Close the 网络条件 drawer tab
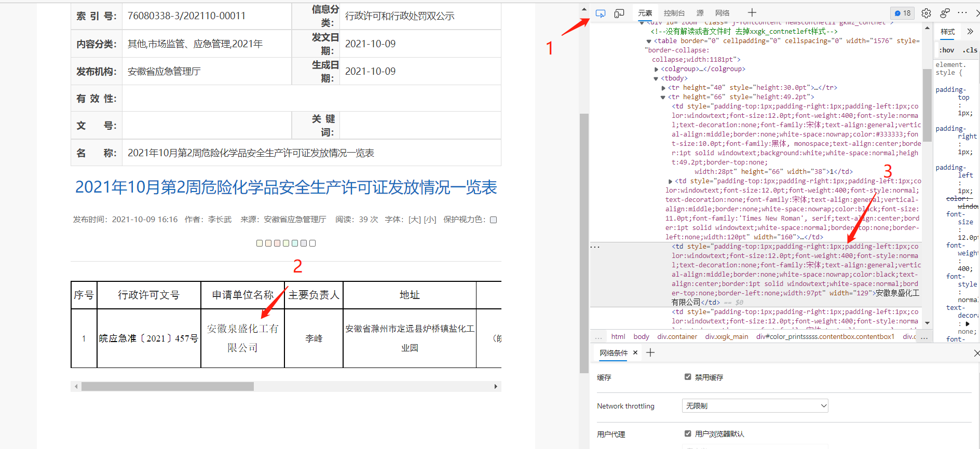 (635, 352)
